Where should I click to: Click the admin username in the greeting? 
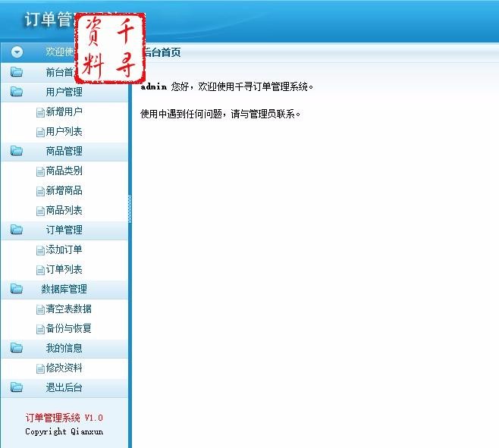[x=154, y=86]
